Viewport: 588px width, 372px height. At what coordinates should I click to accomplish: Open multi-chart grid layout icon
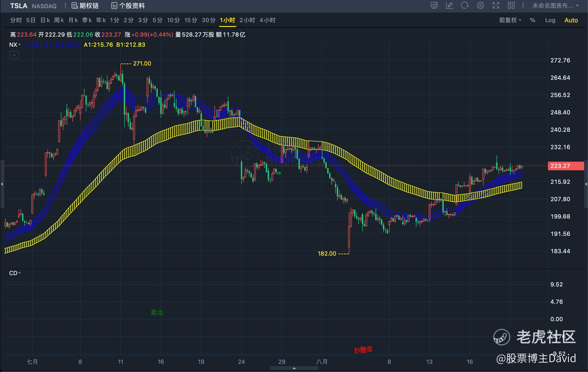511,5
